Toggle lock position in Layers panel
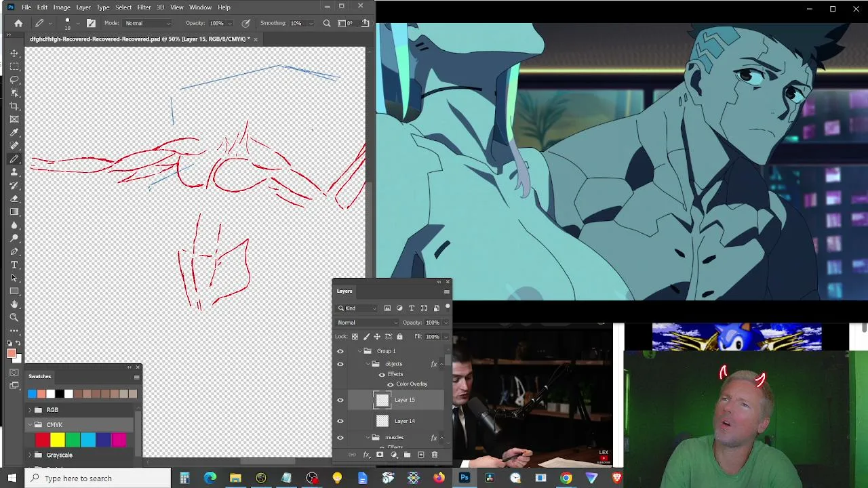The height and width of the screenshot is (488, 868). [377, 337]
